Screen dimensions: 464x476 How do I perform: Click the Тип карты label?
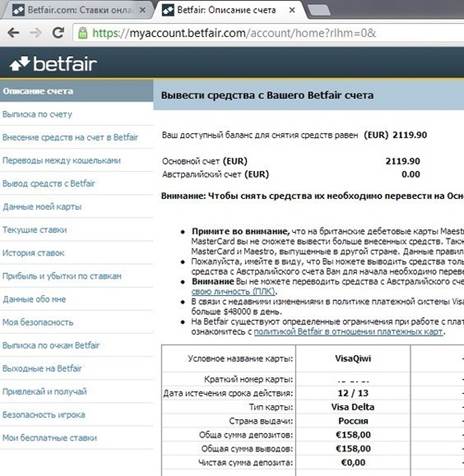tap(271, 407)
